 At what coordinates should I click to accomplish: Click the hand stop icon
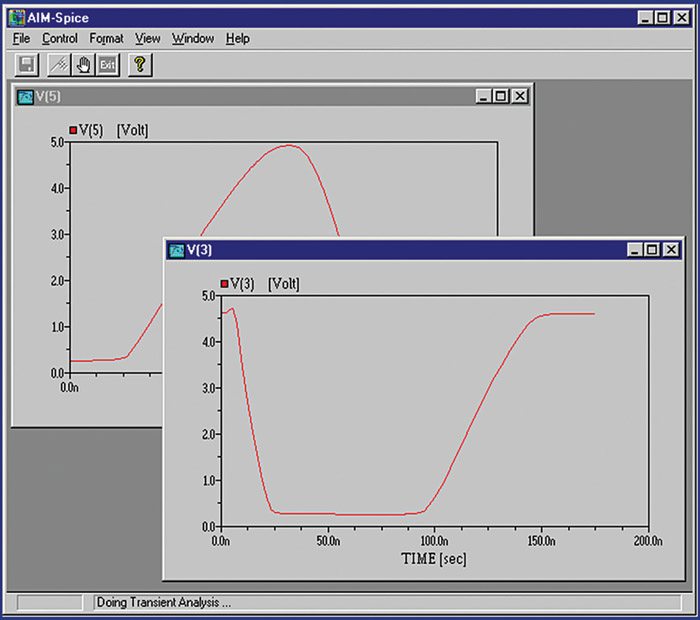pyautogui.click(x=85, y=64)
